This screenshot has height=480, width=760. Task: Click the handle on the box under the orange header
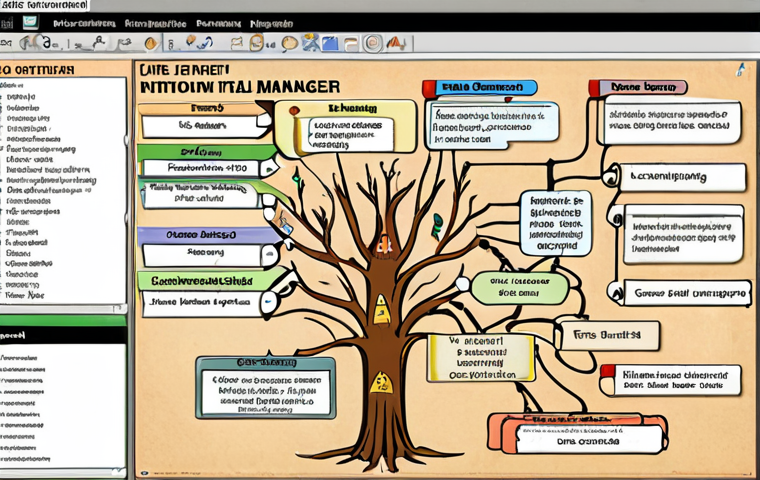pos(264,120)
